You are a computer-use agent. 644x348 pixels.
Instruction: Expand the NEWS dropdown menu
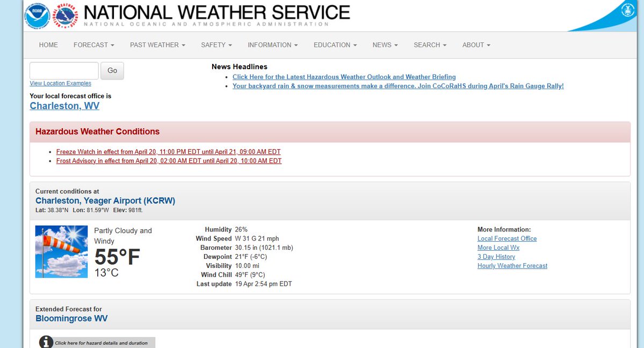pos(385,45)
